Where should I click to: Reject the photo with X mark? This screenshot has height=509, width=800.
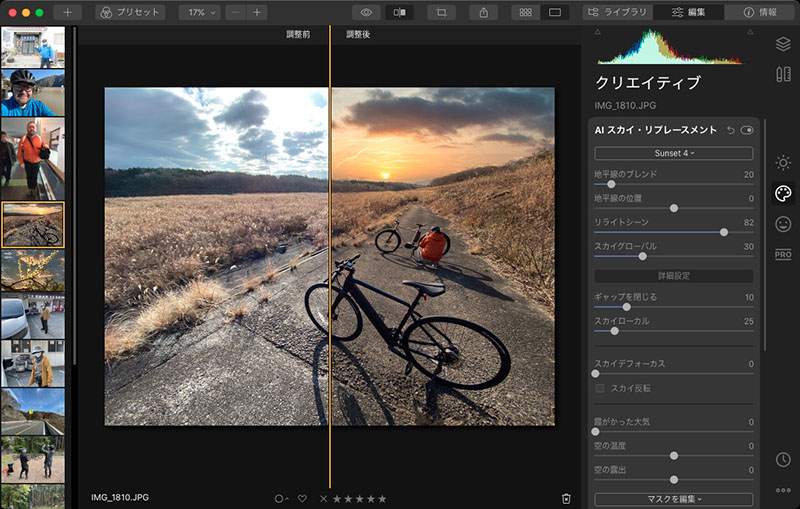coord(323,499)
